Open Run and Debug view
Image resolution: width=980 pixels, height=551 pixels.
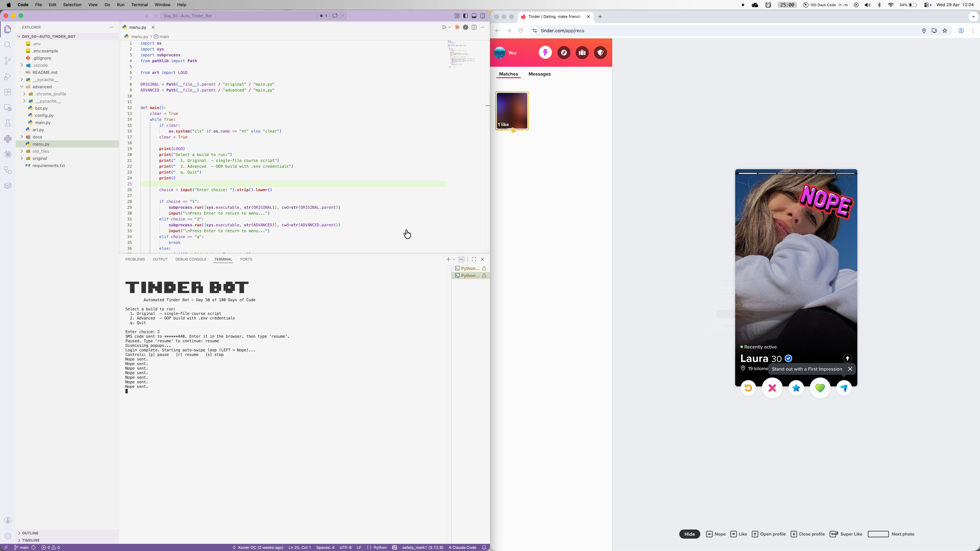[x=8, y=76]
